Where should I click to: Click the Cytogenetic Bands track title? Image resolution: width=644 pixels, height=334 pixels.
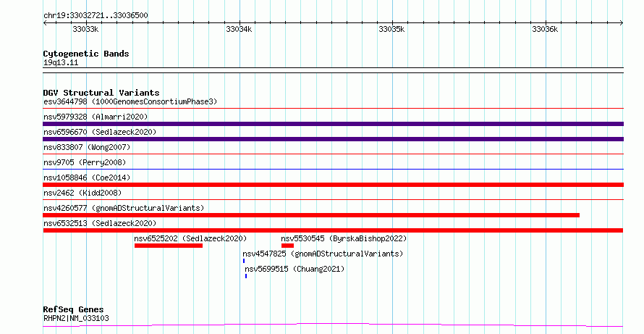(86, 54)
